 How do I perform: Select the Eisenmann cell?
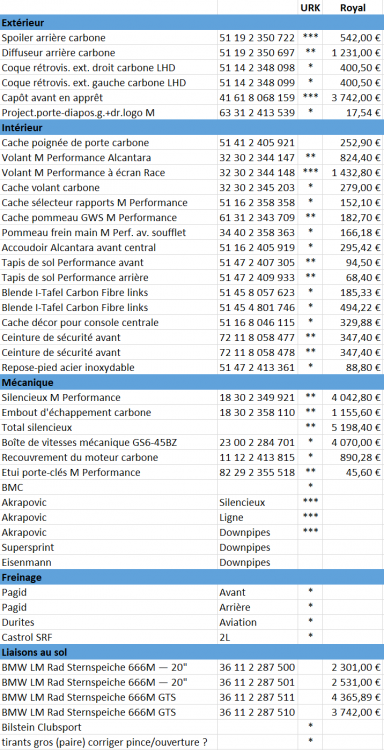(109, 562)
